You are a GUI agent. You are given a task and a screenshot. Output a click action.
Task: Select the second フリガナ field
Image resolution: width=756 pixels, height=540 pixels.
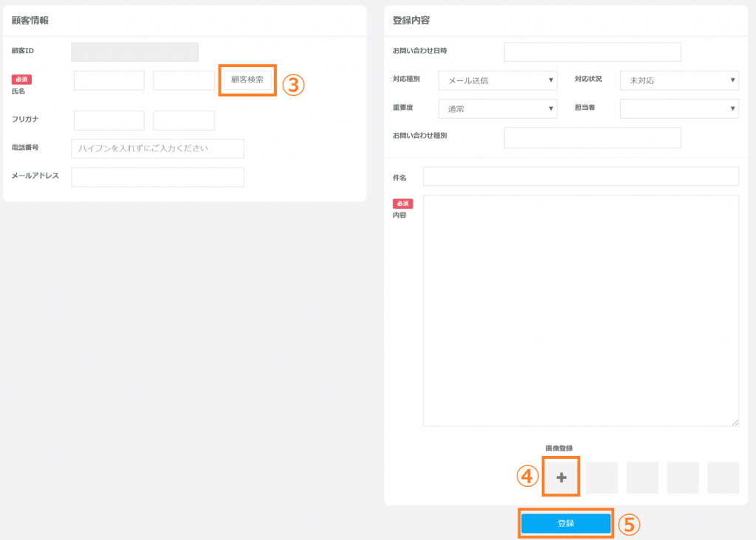tap(184, 120)
